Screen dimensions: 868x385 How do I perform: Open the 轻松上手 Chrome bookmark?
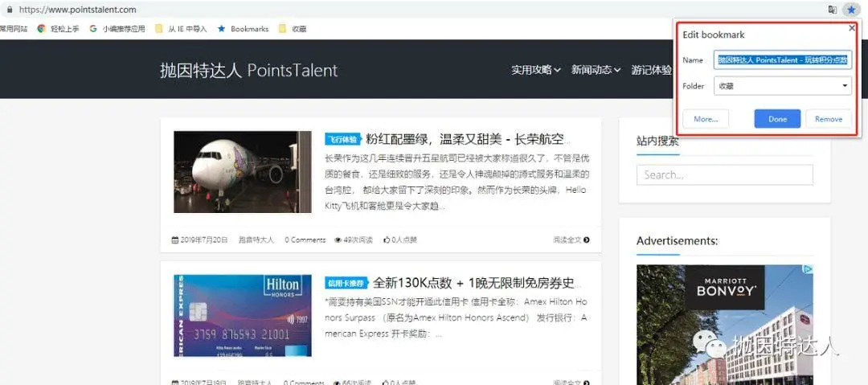[x=58, y=29]
